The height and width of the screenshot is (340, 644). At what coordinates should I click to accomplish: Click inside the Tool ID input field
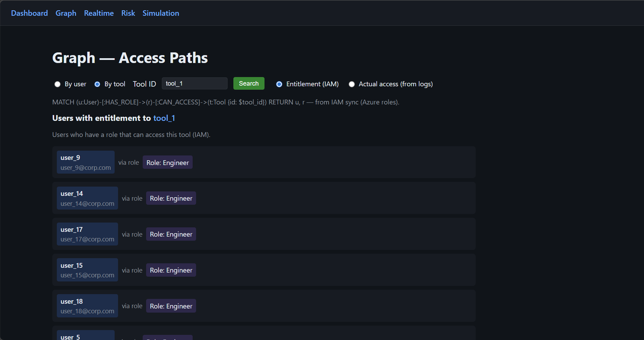pos(194,83)
